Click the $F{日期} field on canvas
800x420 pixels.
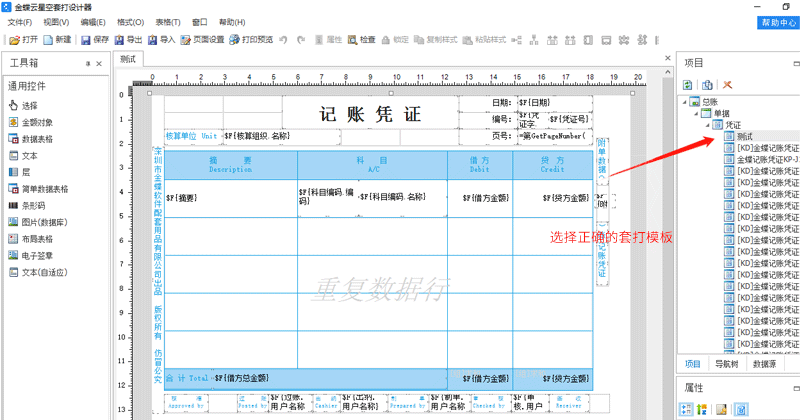point(535,103)
